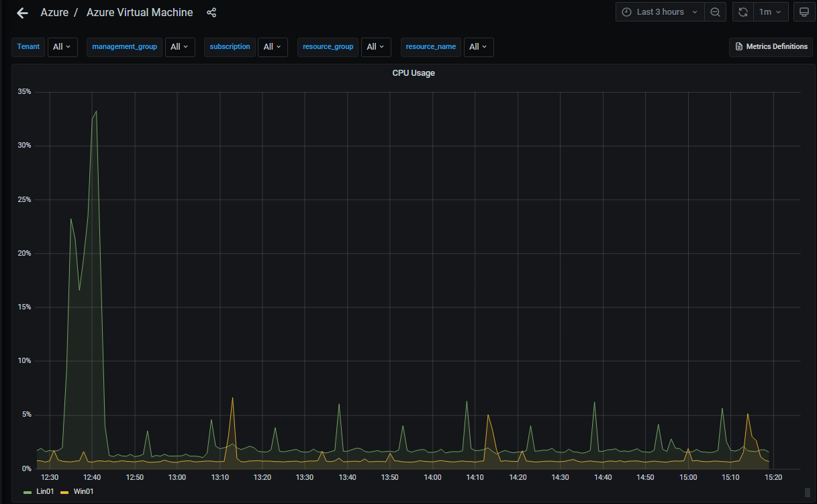
Task: Refresh the dashboard data
Action: coord(742,11)
